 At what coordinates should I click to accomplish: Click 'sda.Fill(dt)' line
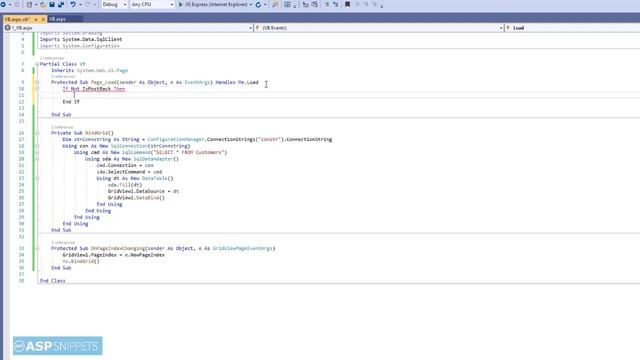(x=125, y=185)
